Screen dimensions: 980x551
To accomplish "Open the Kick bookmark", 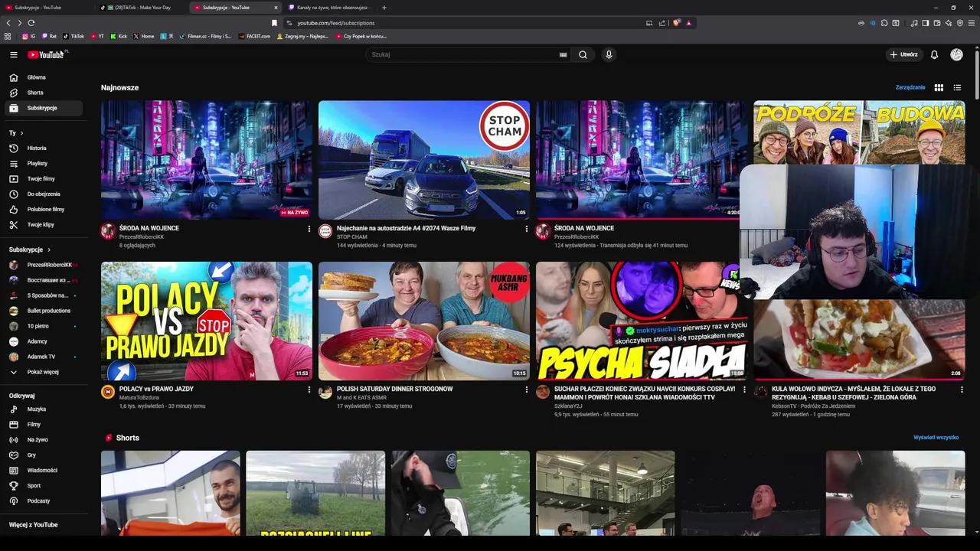I will click(119, 36).
